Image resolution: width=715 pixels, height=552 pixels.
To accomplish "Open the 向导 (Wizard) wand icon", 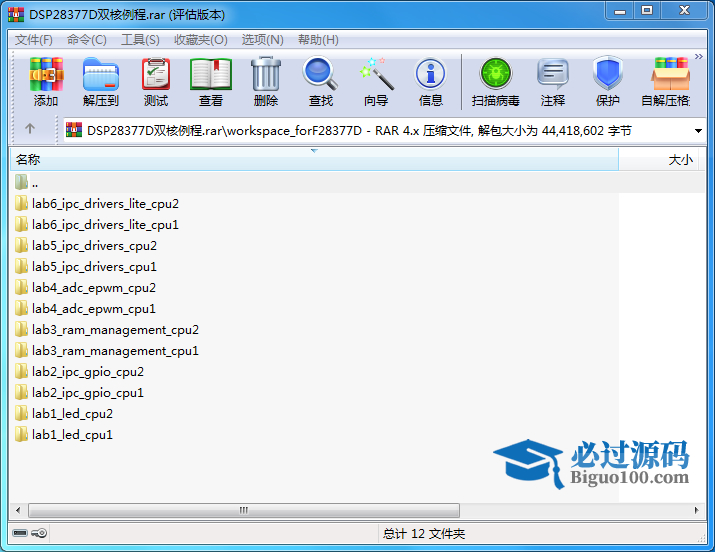I will 376,81.
